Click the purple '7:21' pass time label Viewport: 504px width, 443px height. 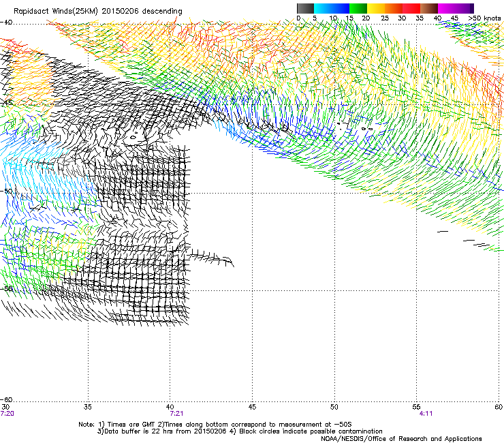[x=176, y=414]
